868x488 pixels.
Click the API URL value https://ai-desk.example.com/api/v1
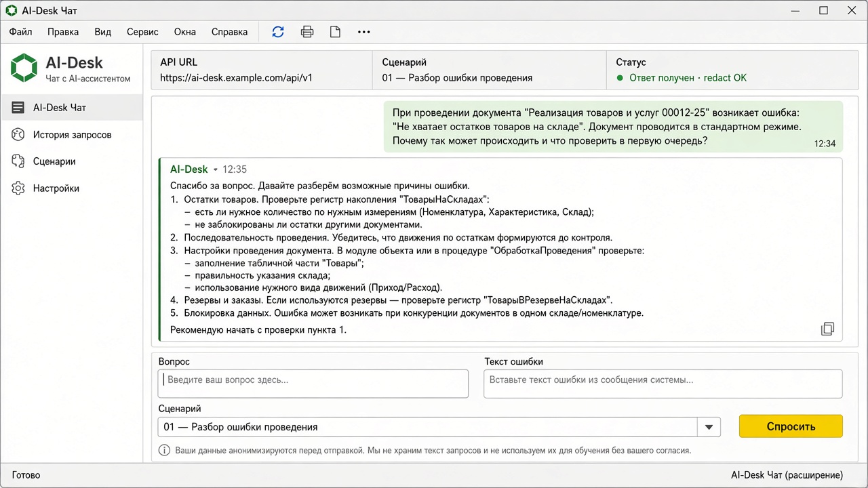click(236, 77)
